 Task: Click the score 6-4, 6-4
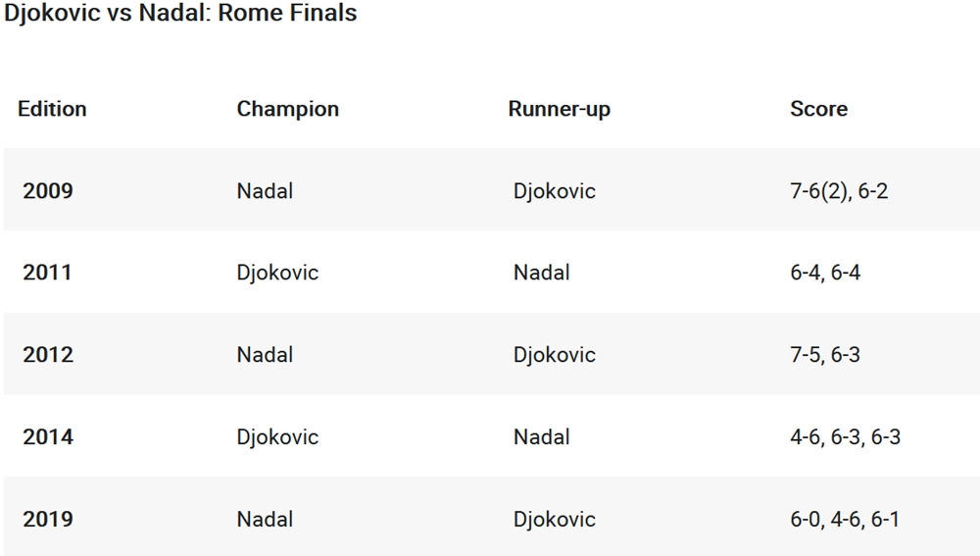(825, 273)
